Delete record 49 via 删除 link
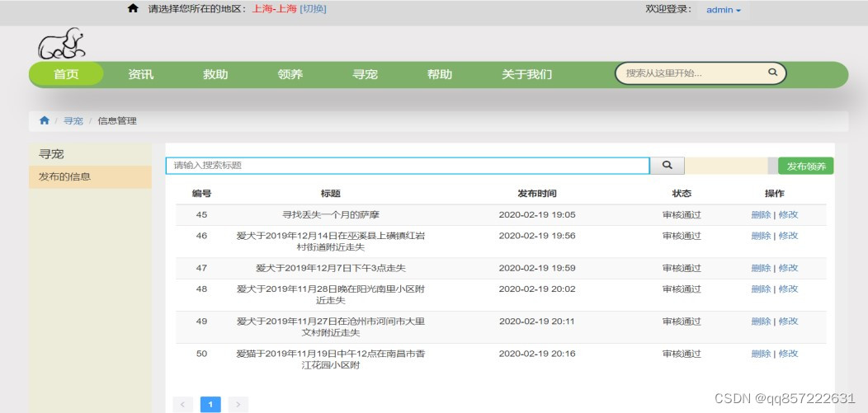The image size is (868, 413). click(x=761, y=321)
